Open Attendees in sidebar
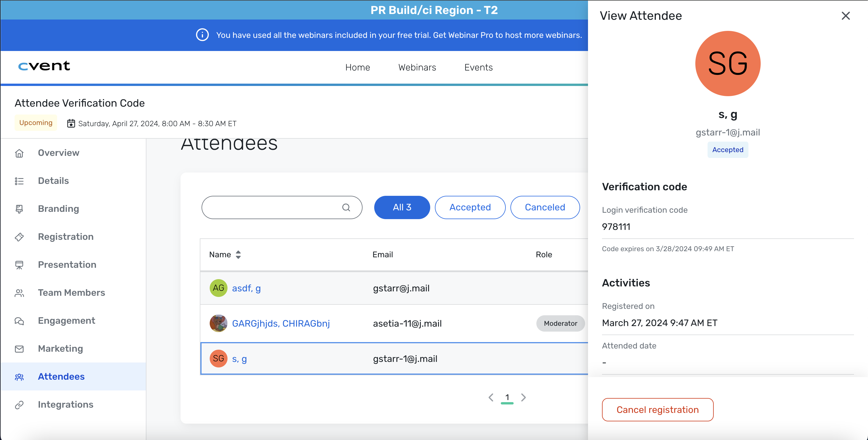Screen dimensions: 868x440 click(73, 376)
